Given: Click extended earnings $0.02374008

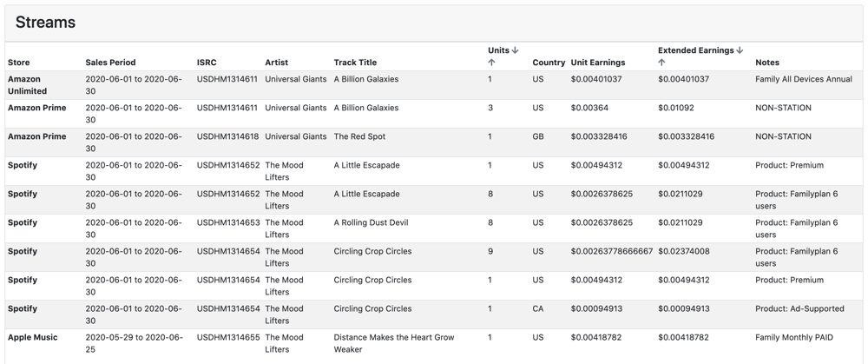Looking at the screenshot, I should pos(684,252).
